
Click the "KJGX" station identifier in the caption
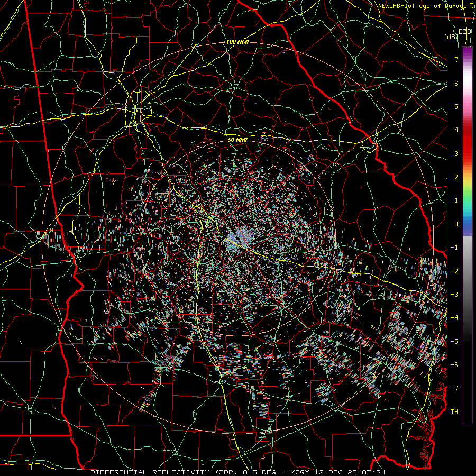pos(299,472)
